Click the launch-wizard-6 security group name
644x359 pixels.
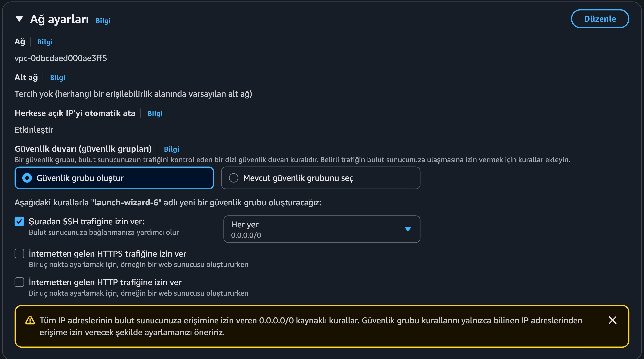tap(126, 203)
